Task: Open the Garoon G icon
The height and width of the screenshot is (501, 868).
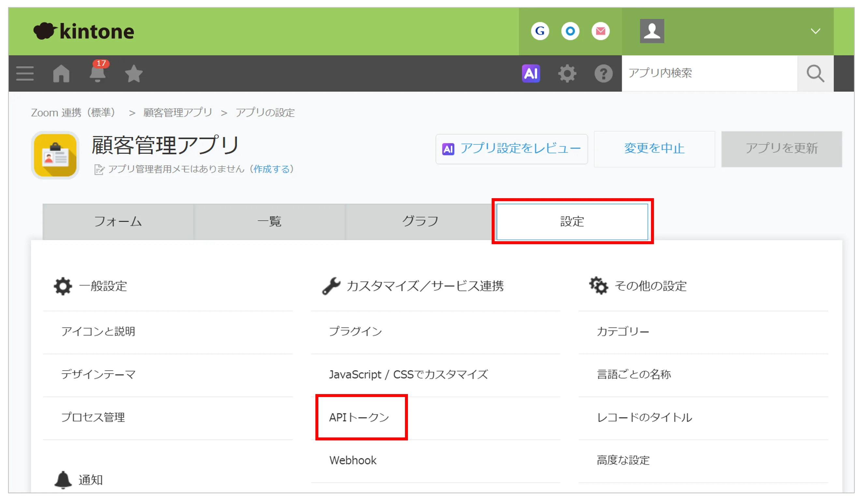Action: click(x=540, y=31)
